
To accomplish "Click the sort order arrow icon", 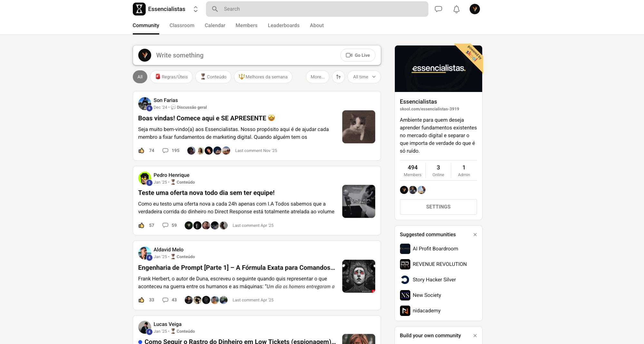I will pos(338,77).
